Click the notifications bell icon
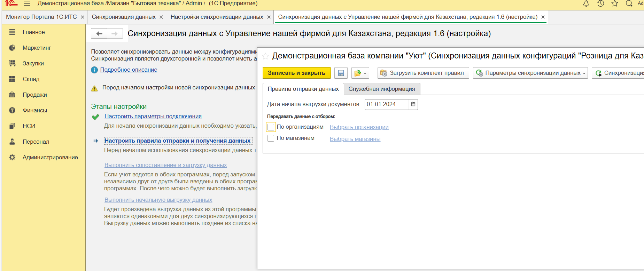The image size is (644, 271). [586, 4]
